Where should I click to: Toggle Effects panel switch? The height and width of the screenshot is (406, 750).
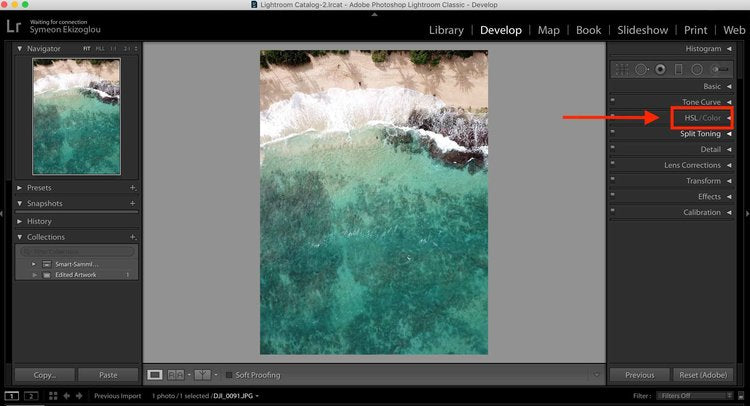(613, 195)
